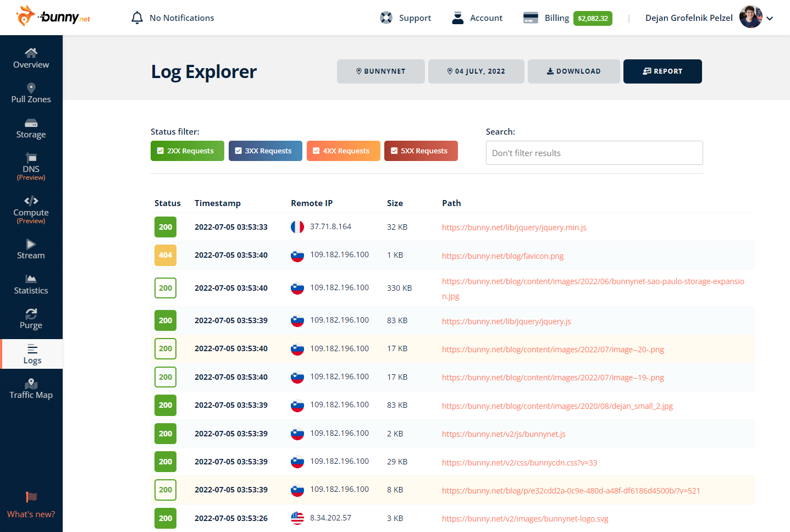The width and height of the screenshot is (790, 532).
Task: Open the v2/js/bunnynet.js path link
Action: (504, 434)
